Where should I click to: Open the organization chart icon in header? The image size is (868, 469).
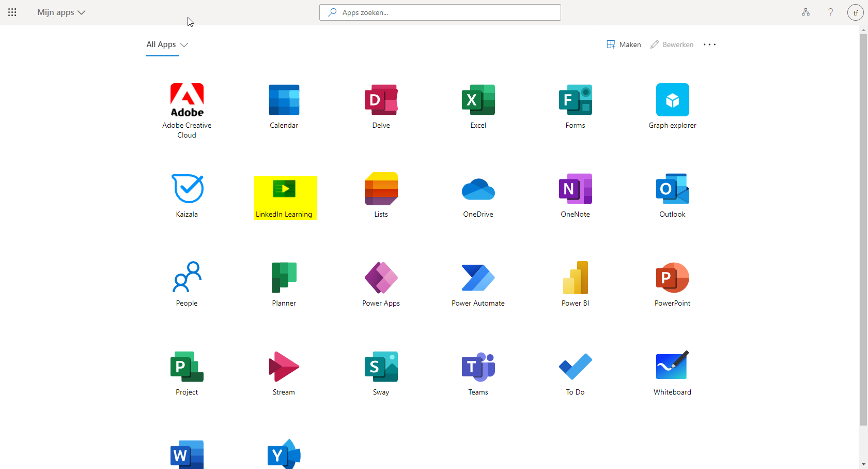coord(805,12)
